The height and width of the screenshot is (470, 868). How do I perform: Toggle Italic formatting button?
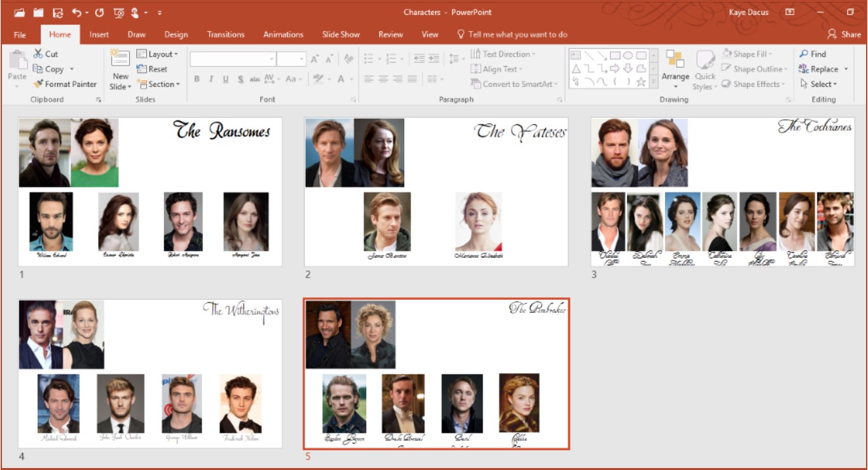[211, 79]
